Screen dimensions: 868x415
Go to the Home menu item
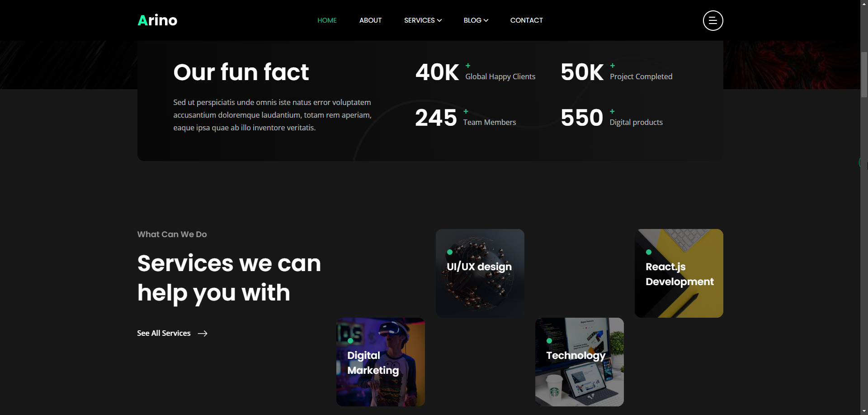327,20
